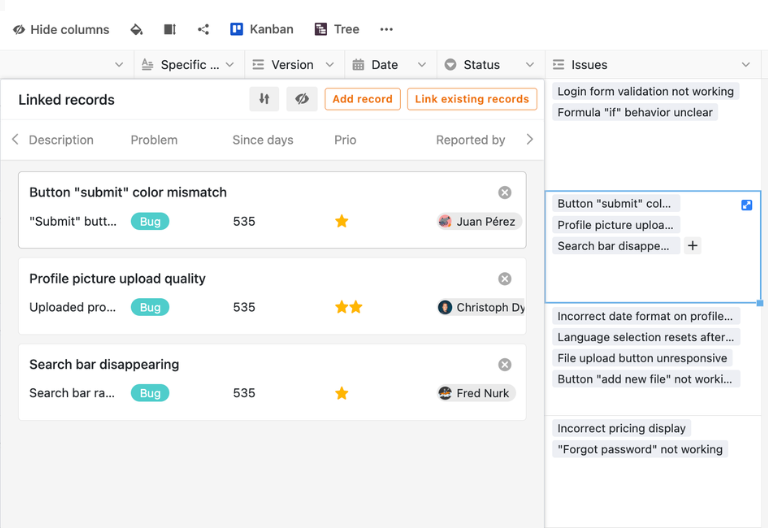Click the Juan Pérez collaborator chip
The width and height of the screenshot is (768, 528).
[479, 221]
